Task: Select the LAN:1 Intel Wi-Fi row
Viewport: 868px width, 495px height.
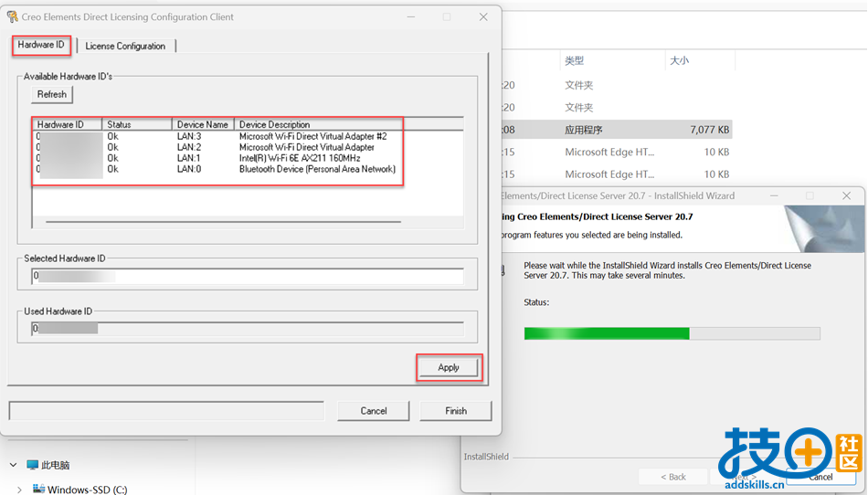Action: coord(216,158)
